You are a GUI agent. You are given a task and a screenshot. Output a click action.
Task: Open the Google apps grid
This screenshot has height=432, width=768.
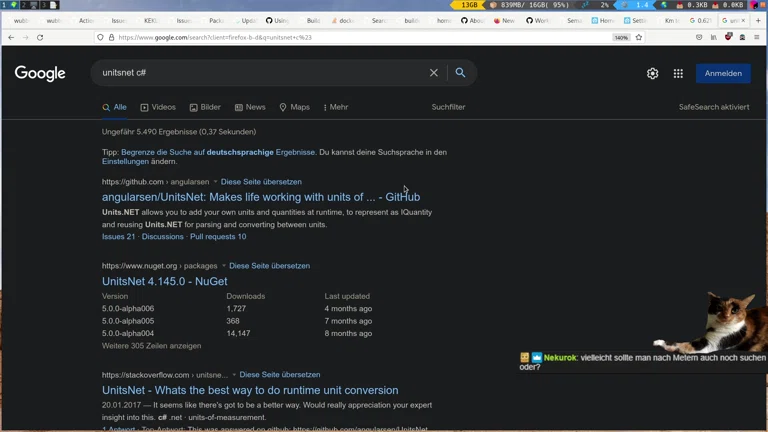pyautogui.click(x=678, y=73)
